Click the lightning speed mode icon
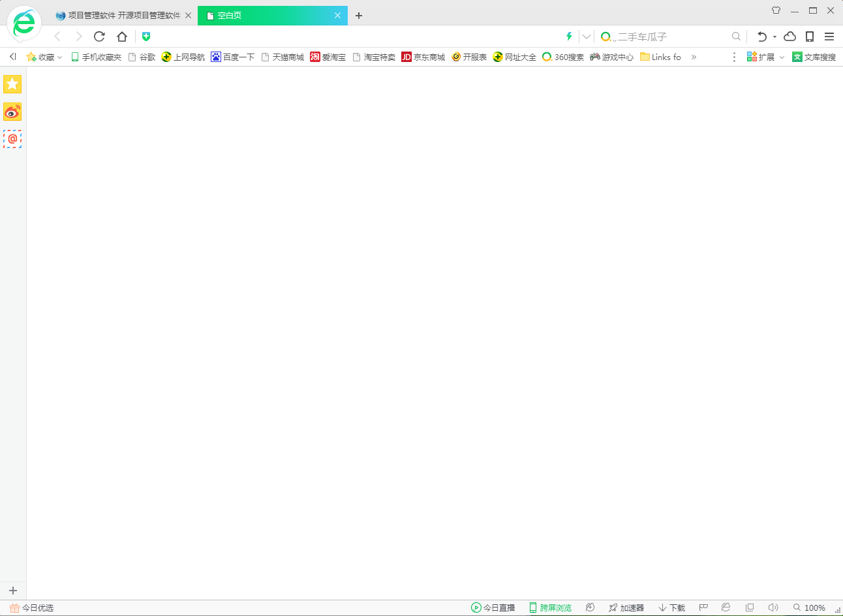843x616 pixels. [x=569, y=37]
